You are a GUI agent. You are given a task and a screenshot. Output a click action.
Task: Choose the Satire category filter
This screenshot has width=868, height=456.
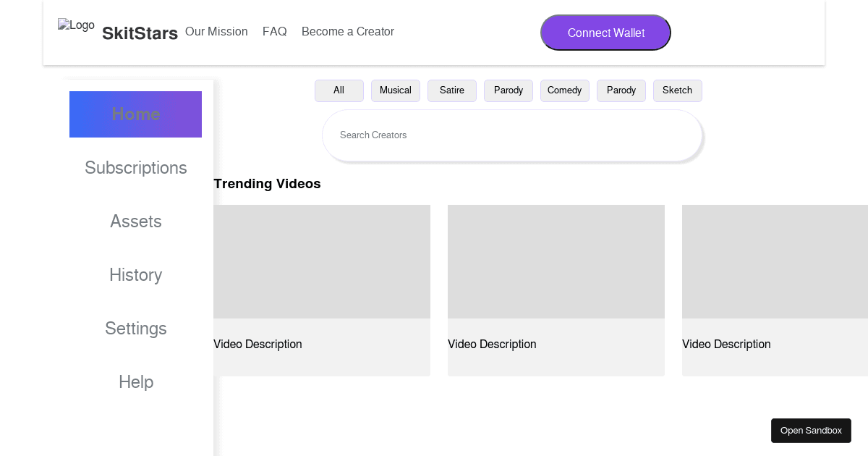[451, 90]
